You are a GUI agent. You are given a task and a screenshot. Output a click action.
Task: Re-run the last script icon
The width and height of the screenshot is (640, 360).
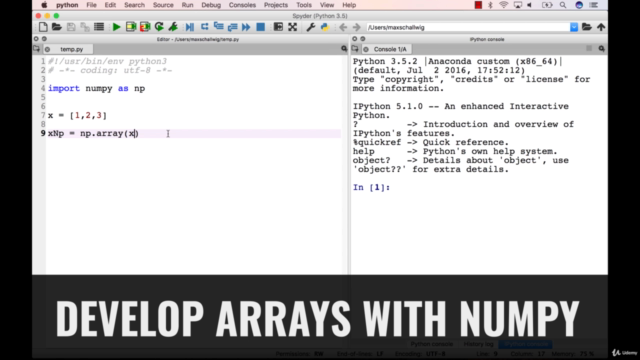tap(159, 27)
